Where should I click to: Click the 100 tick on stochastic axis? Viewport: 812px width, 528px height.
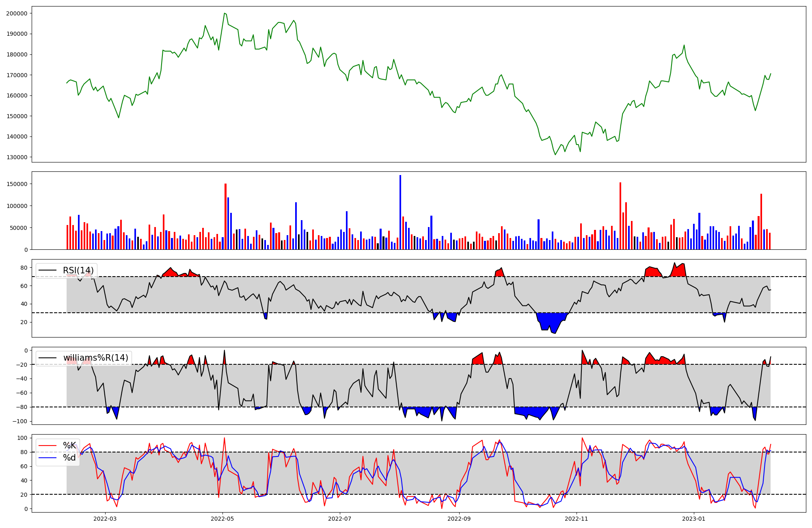tap(23, 438)
